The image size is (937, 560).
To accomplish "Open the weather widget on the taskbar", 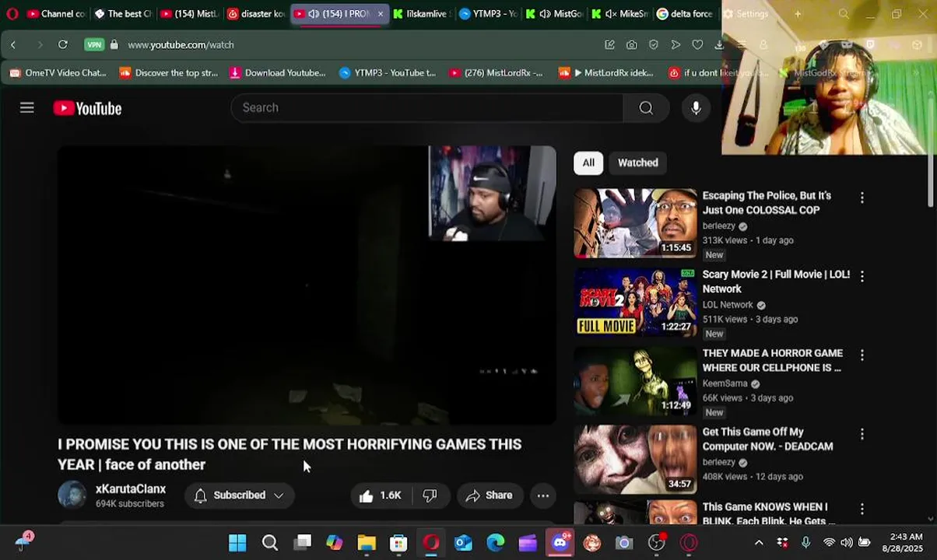I will click(x=23, y=541).
